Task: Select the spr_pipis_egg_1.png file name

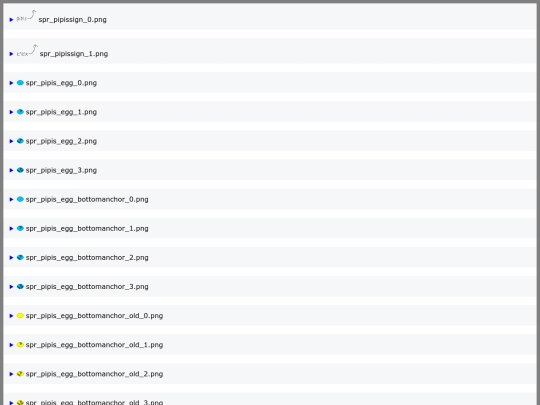Action: click(61, 112)
